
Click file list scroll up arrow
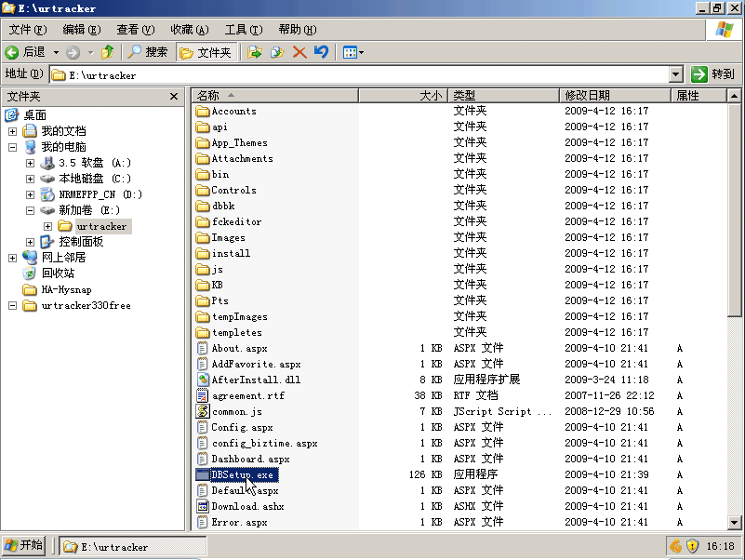click(734, 96)
